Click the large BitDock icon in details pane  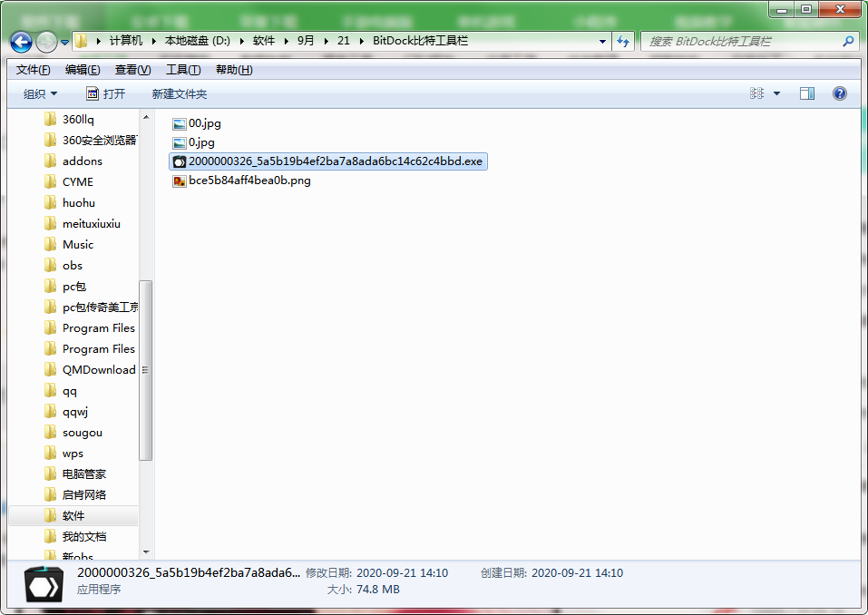[x=44, y=584]
